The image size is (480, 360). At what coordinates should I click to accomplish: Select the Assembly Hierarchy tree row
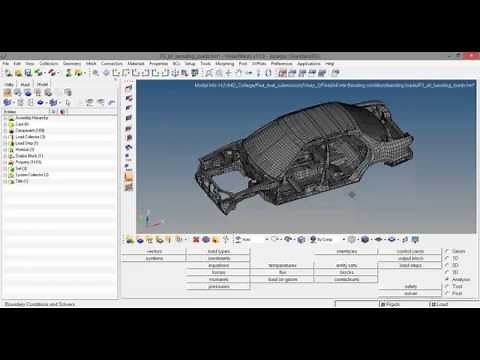click(60, 118)
